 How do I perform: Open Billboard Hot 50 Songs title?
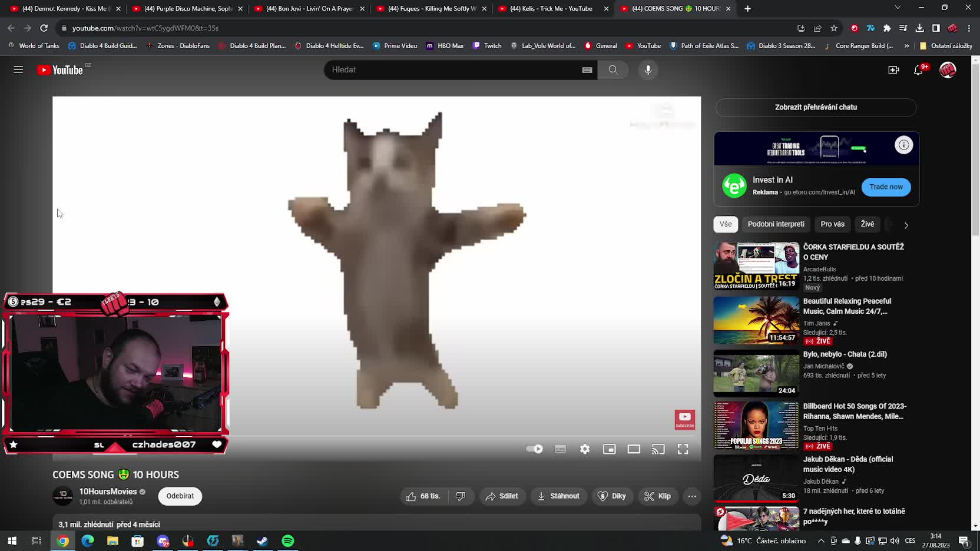coord(855,411)
